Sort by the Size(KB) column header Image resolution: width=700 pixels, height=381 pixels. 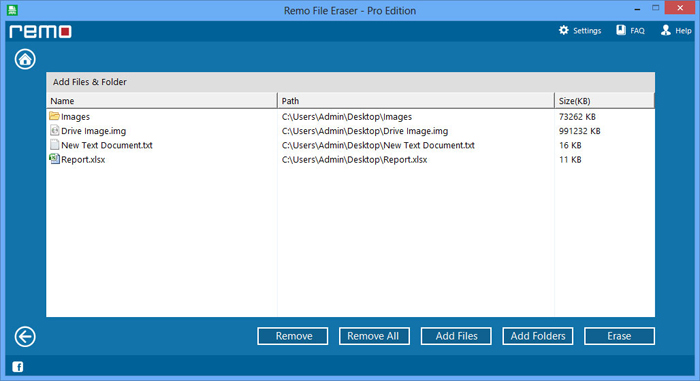pos(604,100)
